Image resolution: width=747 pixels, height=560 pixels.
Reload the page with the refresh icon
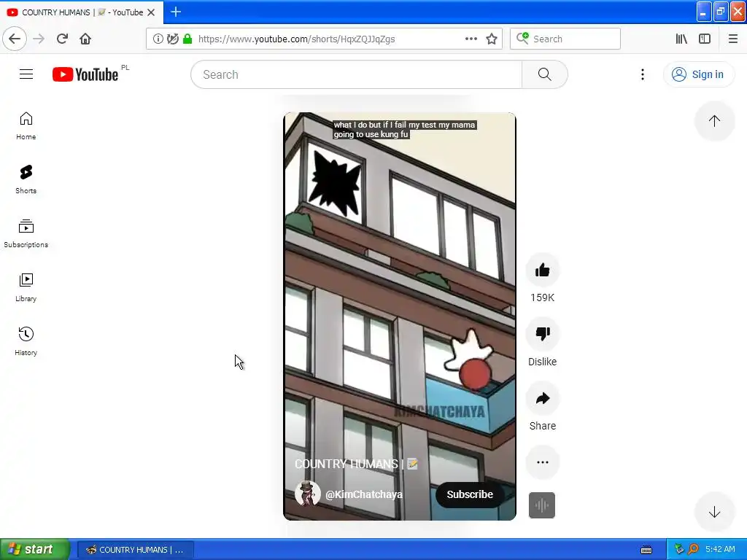(62, 39)
